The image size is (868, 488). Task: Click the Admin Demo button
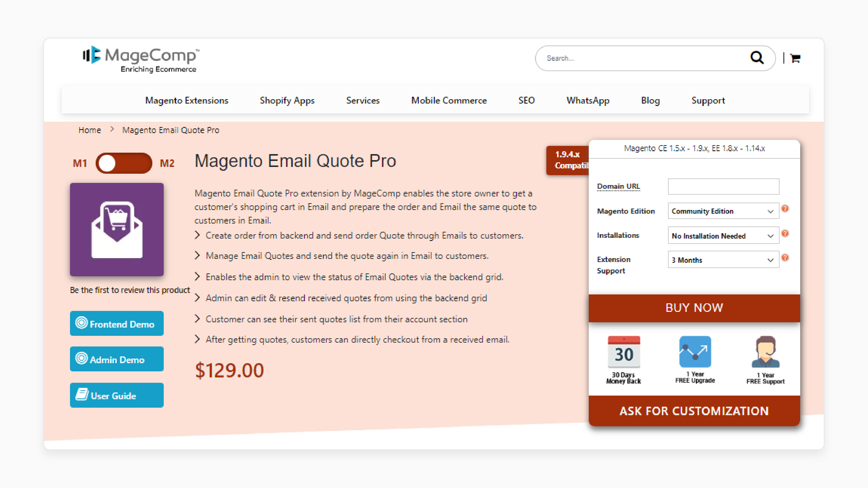(116, 359)
